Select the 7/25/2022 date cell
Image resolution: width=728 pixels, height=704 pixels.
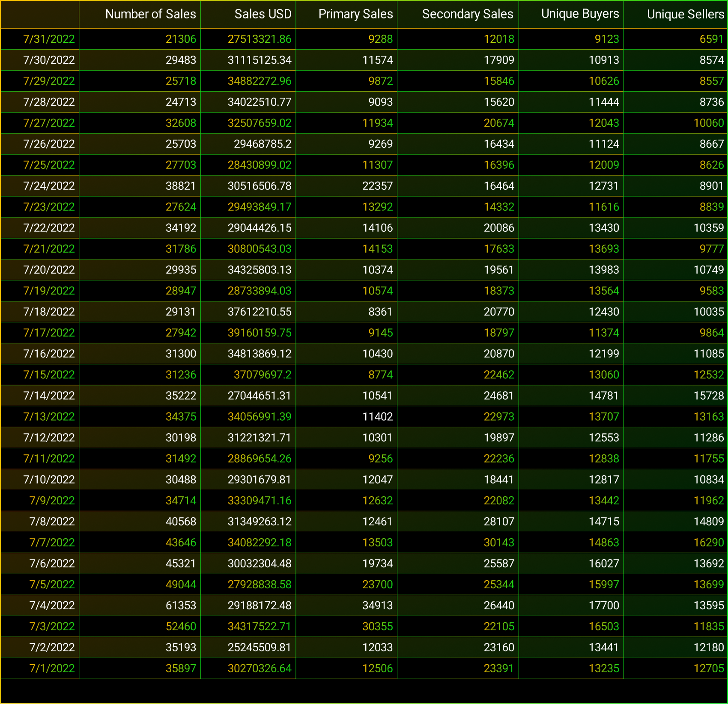(40, 165)
